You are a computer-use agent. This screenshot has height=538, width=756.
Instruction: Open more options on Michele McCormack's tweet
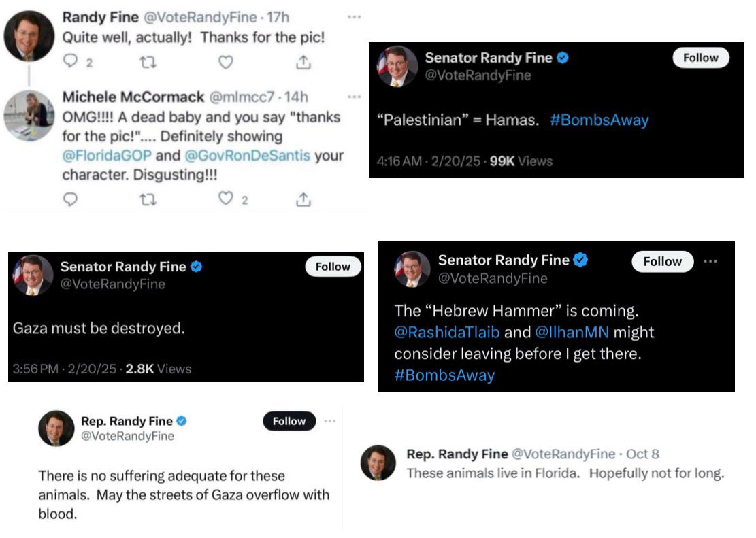tap(354, 97)
